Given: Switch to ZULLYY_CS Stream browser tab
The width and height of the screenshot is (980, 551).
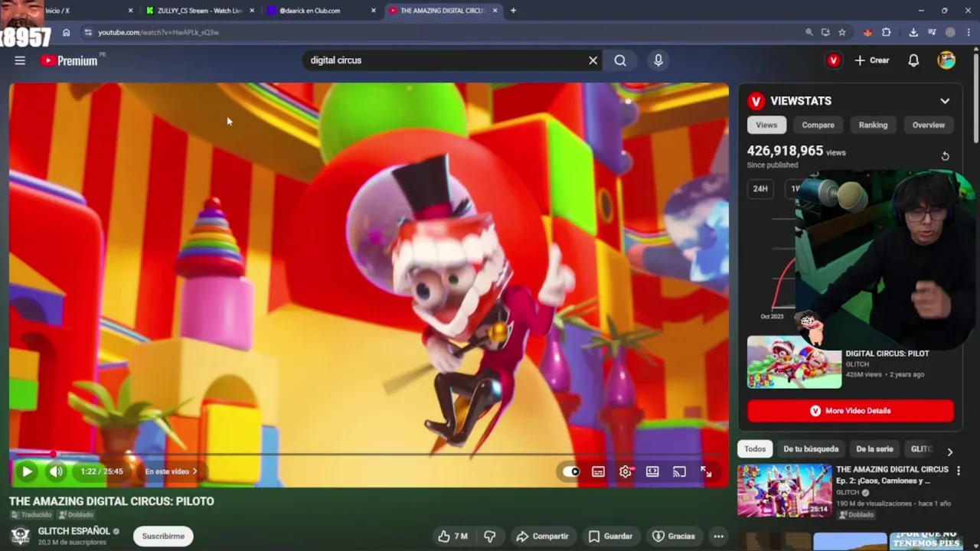Looking at the screenshot, I should coord(199,11).
